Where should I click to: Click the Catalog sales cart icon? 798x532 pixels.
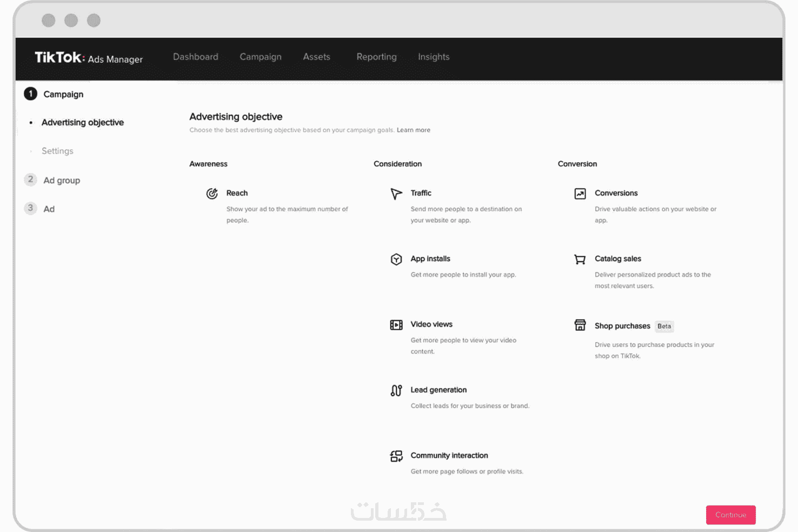pos(580,260)
